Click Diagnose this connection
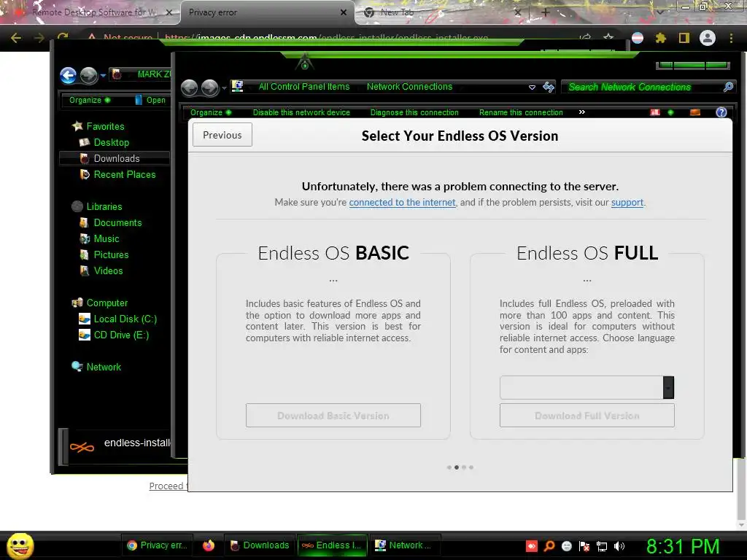Image resolution: width=747 pixels, height=560 pixels. click(414, 112)
